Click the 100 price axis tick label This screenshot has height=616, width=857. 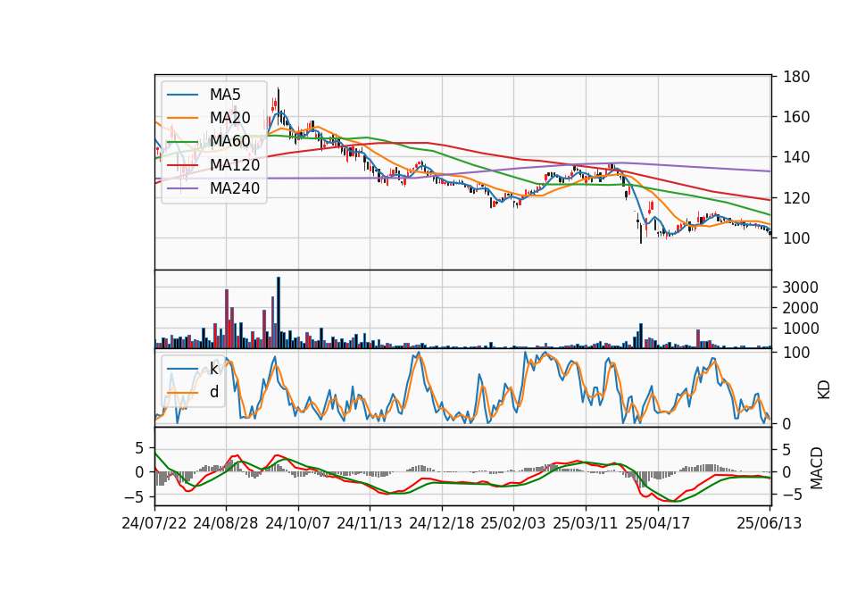796,238
